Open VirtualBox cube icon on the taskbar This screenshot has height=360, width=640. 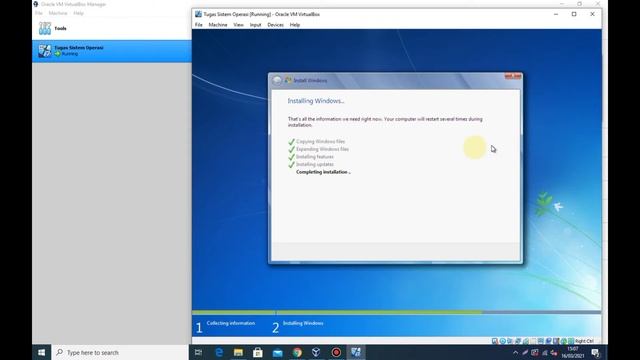point(316,352)
